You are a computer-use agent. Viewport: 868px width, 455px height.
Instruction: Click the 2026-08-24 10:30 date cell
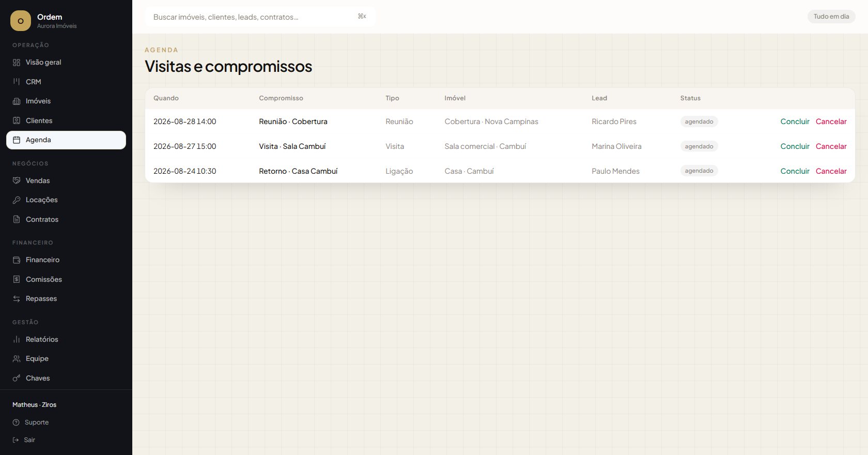click(x=184, y=171)
